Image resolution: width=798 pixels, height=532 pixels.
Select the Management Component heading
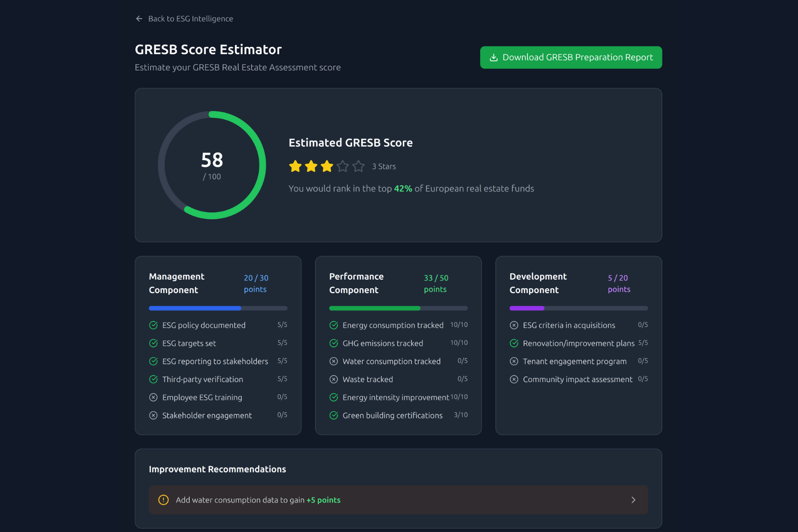[x=177, y=283]
